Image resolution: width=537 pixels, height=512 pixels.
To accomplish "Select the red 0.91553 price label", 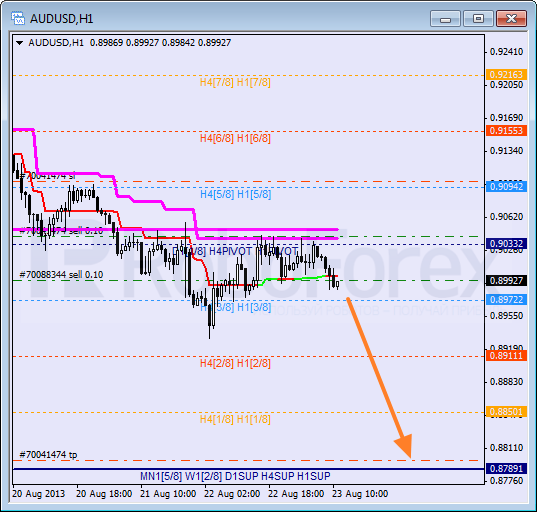I will (x=506, y=130).
